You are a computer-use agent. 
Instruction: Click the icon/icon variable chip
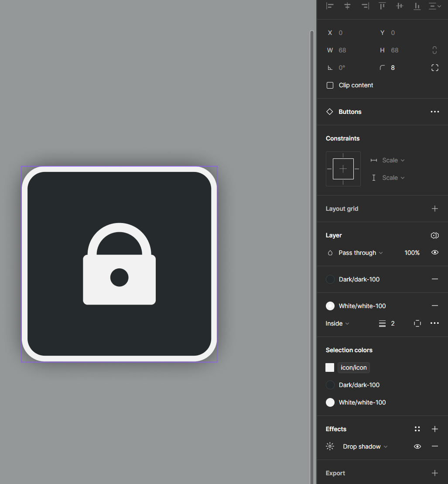[354, 367]
